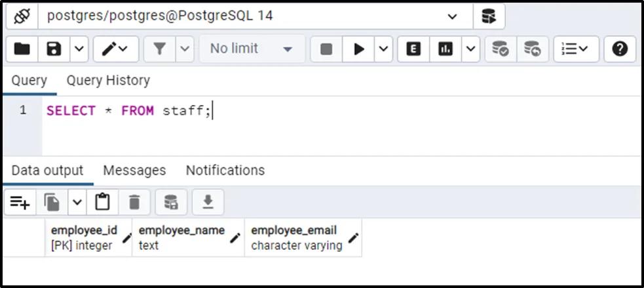Click the Explain Analyze chart icon
This screenshot has width=644, height=288.
coord(445,49)
